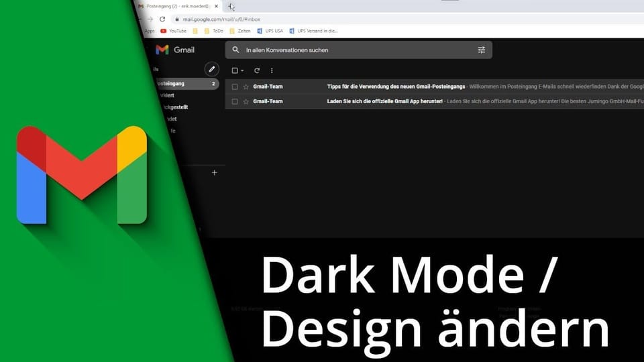Check the Tipps für die Verwendung email checkbox
This screenshot has width=644, height=362.
click(235, 86)
